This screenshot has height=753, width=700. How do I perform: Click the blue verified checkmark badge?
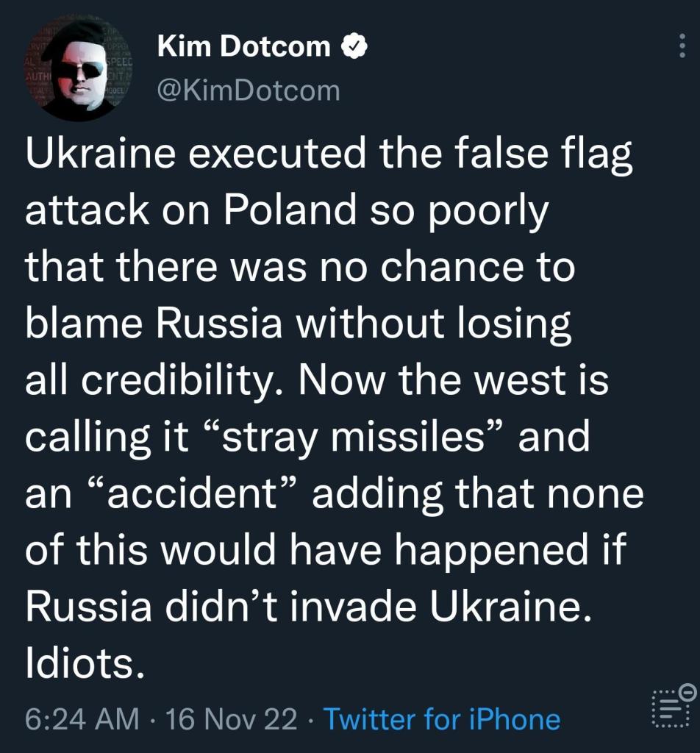point(356,48)
